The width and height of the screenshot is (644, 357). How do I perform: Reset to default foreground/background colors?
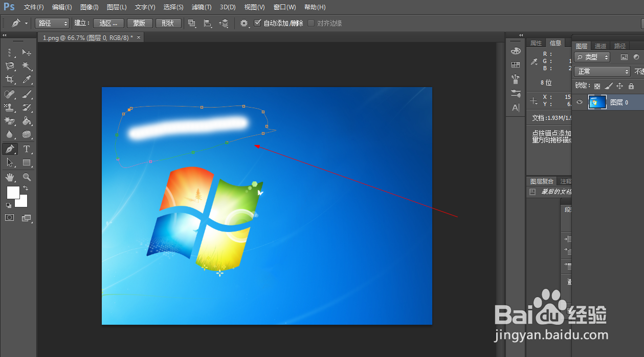pyautogui.click(x=9, y=205)
